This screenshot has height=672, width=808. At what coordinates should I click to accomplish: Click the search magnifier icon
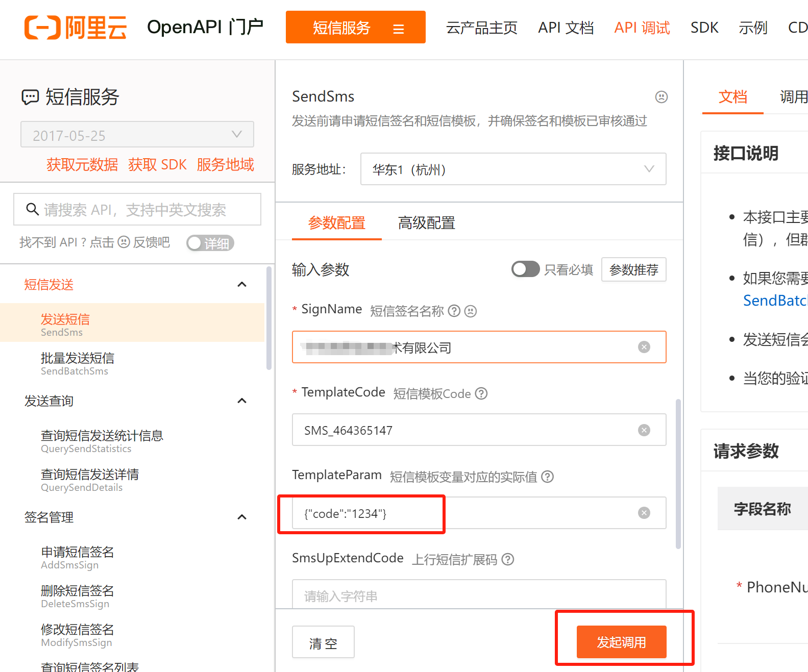click(x=32, y=209)
